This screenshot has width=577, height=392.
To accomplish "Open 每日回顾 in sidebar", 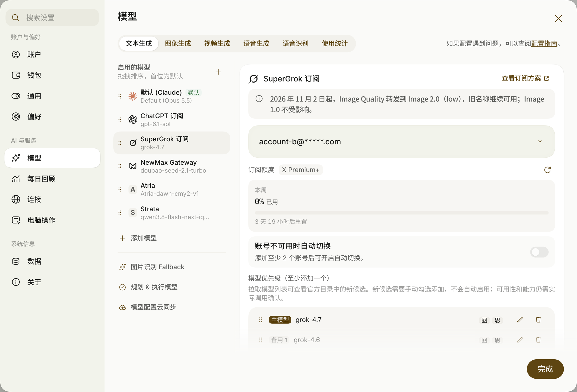I will [52, 179].
